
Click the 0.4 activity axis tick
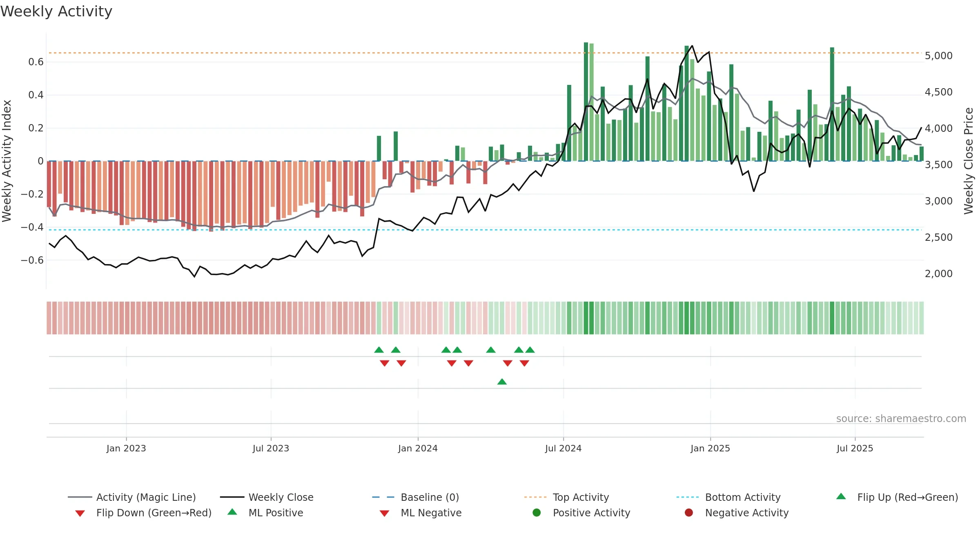[36, 95]
